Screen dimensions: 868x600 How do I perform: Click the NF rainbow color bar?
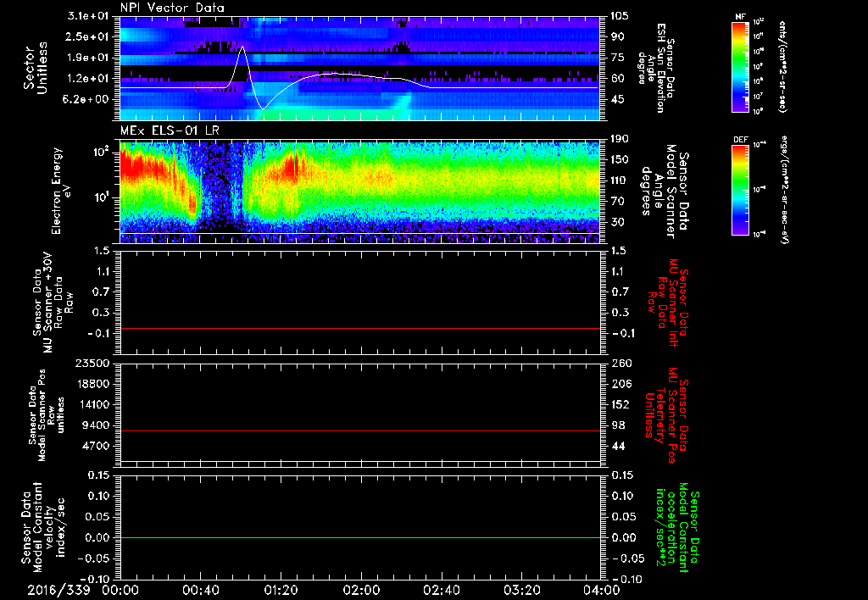tap(740, 66)
